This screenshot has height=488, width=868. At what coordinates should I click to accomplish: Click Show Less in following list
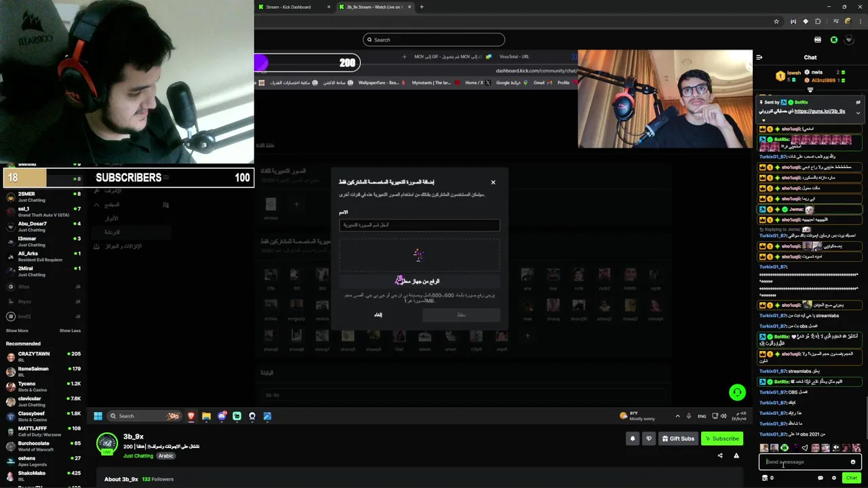pyautogui.click(x=70, y=331)
